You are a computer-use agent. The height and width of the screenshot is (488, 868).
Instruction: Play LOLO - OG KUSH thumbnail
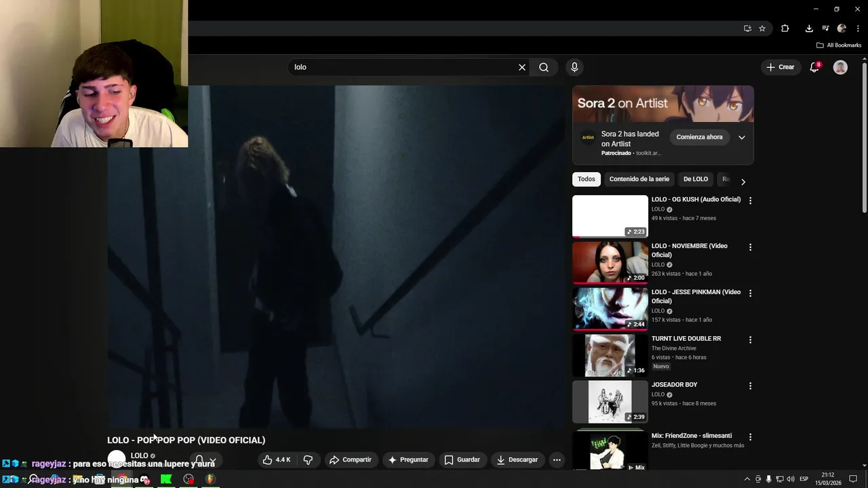point(610,216)
